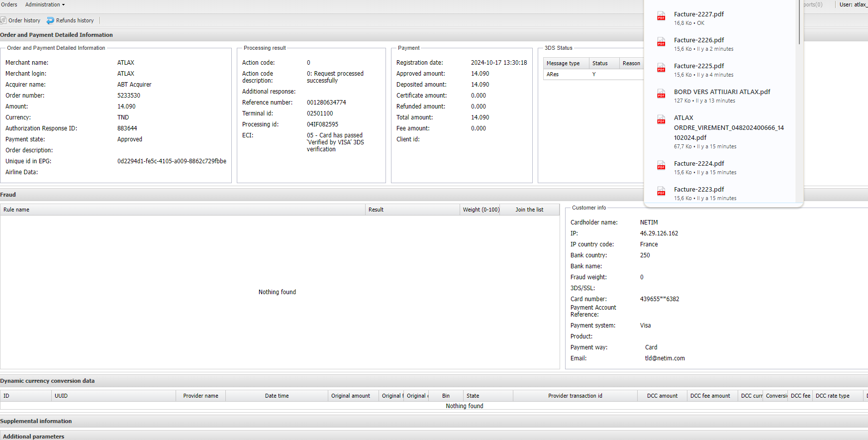Click the Refunds history arrow icon

[x=50, y=20]
